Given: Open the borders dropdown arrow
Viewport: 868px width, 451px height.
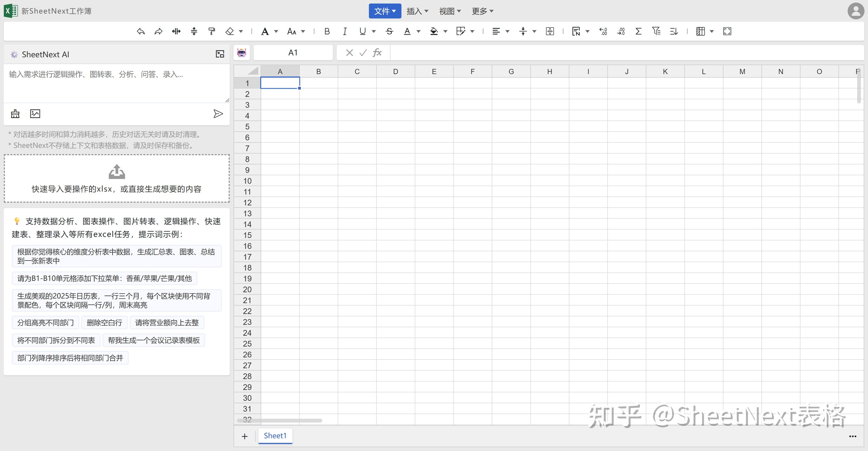Looking at the screenshot, I should [472, 31].
